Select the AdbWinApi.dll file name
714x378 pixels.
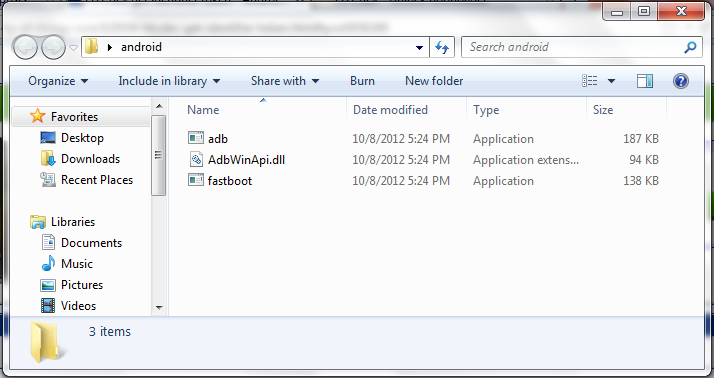(246, 160)
